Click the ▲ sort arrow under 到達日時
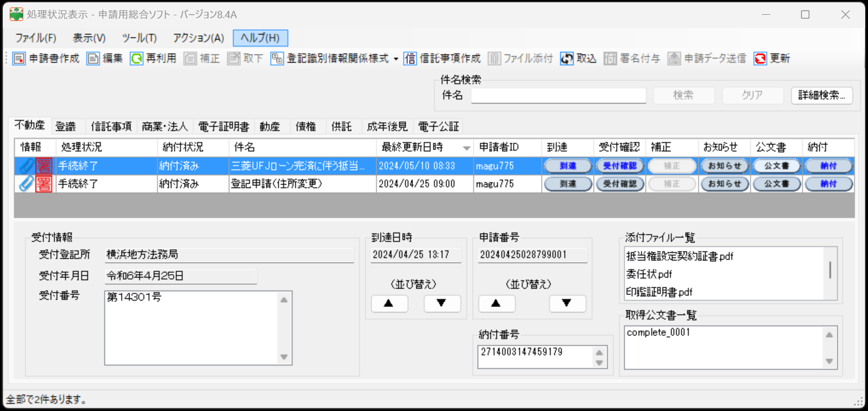 (x=389, y=304)
